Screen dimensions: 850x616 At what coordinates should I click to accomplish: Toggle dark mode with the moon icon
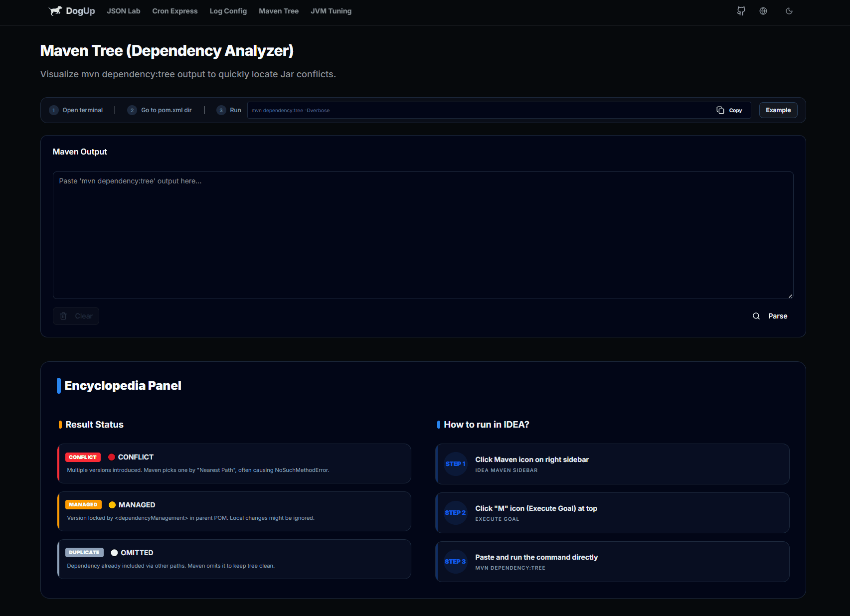pos(789,11)
